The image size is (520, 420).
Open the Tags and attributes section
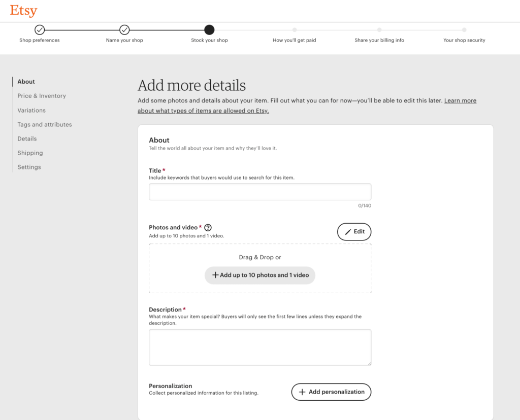tap(44, 124)
